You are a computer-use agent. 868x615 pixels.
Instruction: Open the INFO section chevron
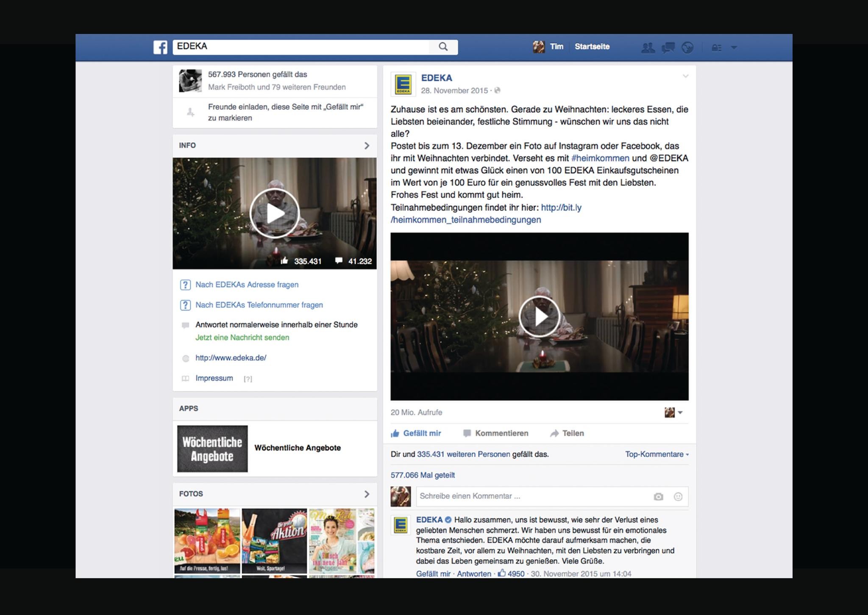pos(367,146)
